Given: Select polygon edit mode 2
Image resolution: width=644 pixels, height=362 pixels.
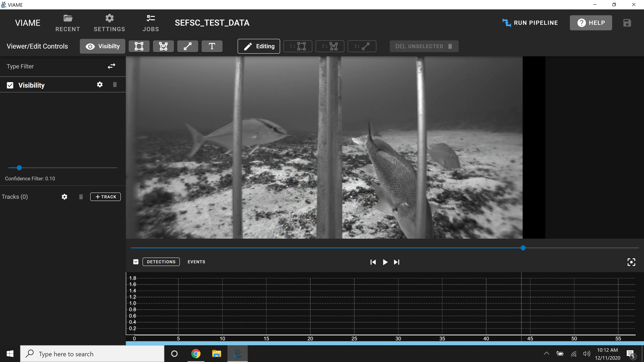Looking at the screenshot, I should (330, 46).
